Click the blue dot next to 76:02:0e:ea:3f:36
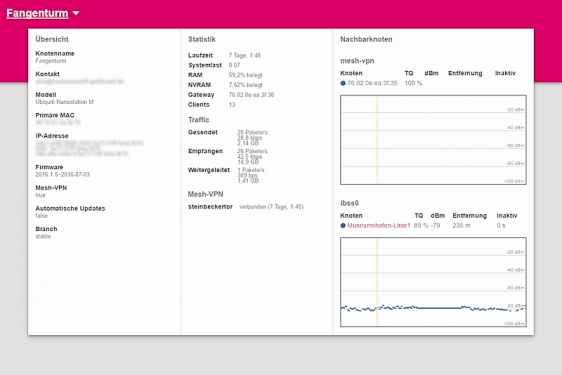The image size is (562, 375). (343, 83)
